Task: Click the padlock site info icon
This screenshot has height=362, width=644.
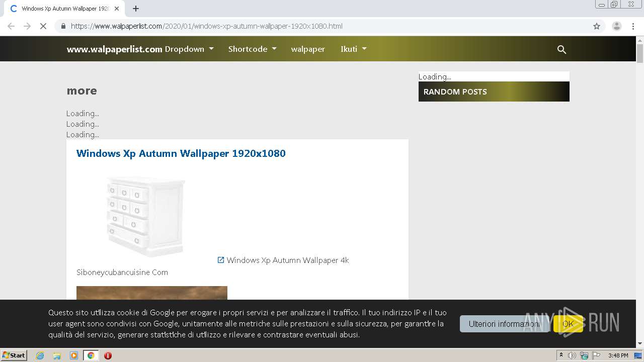Action: [63, 26]
